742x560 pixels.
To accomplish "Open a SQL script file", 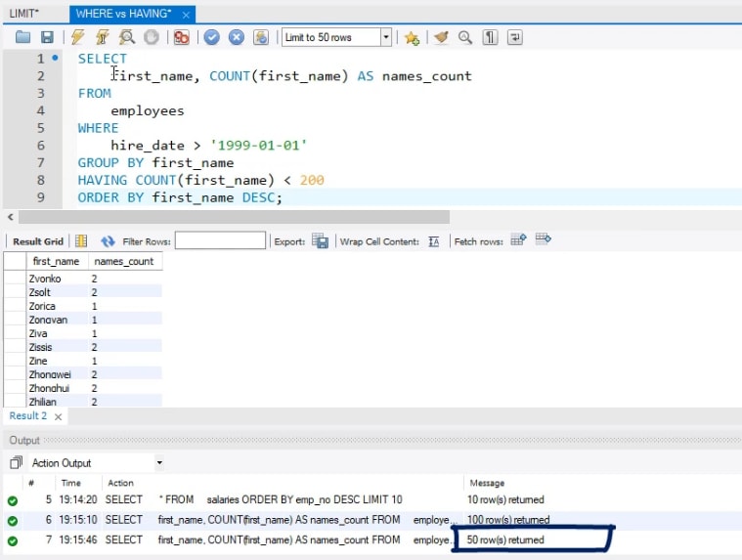I will (x=23, y=37).
